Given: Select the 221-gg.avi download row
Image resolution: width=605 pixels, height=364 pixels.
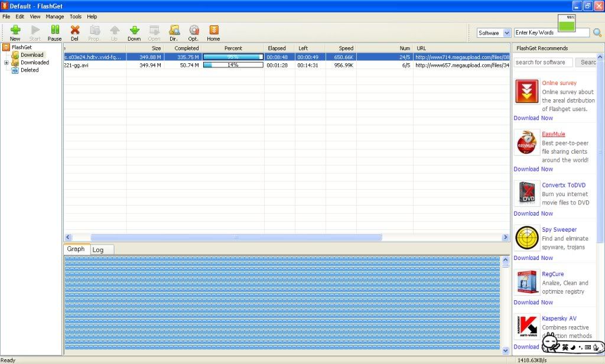Looking at the screenshot, I should 287,65.
